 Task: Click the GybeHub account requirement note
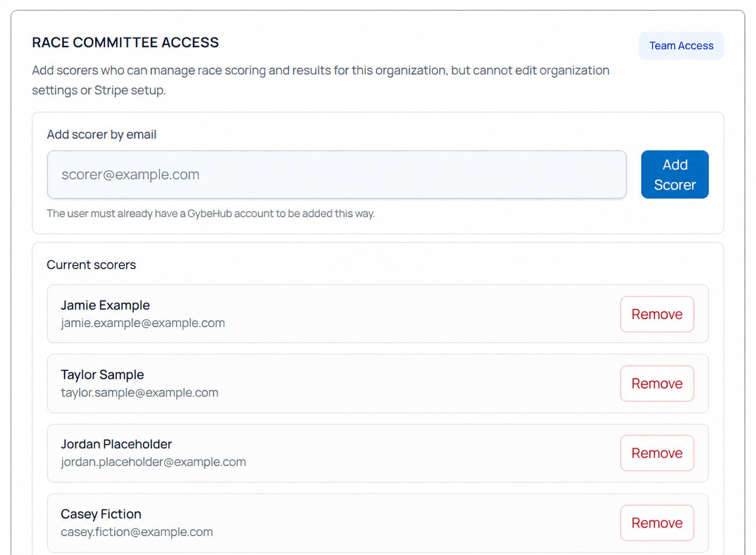point(211,213)
